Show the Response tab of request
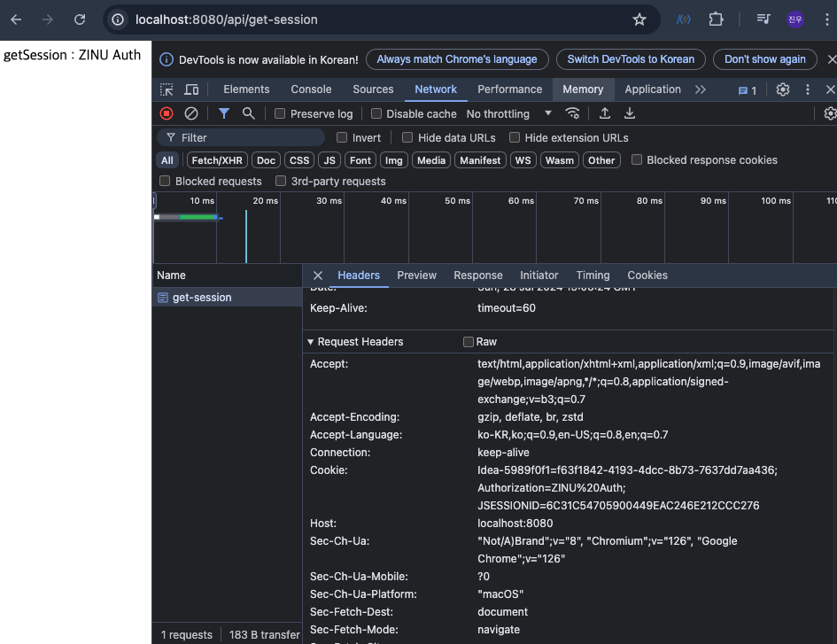837x644 pixels. 477,275
